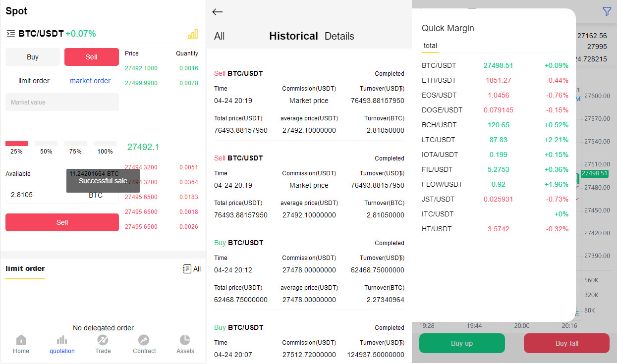Click the current price 27492.1 in order book
This screenshot has height=364, width=617.
(143, 147)
